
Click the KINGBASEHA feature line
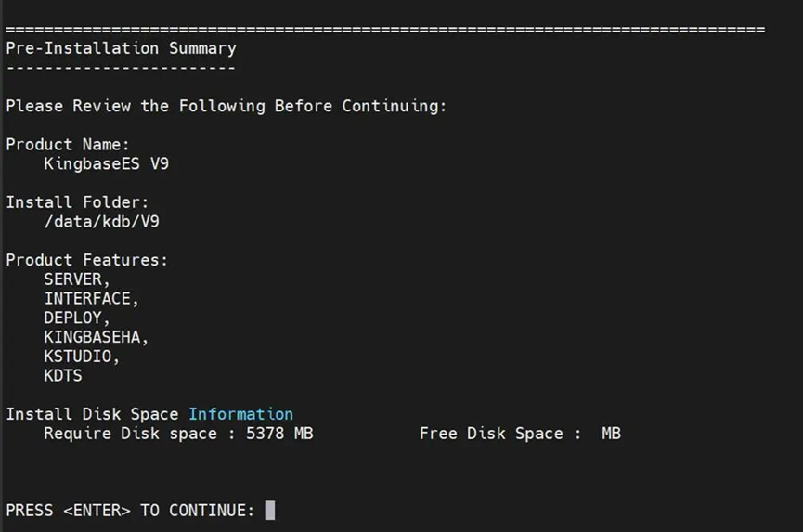[x=96, y=338]
